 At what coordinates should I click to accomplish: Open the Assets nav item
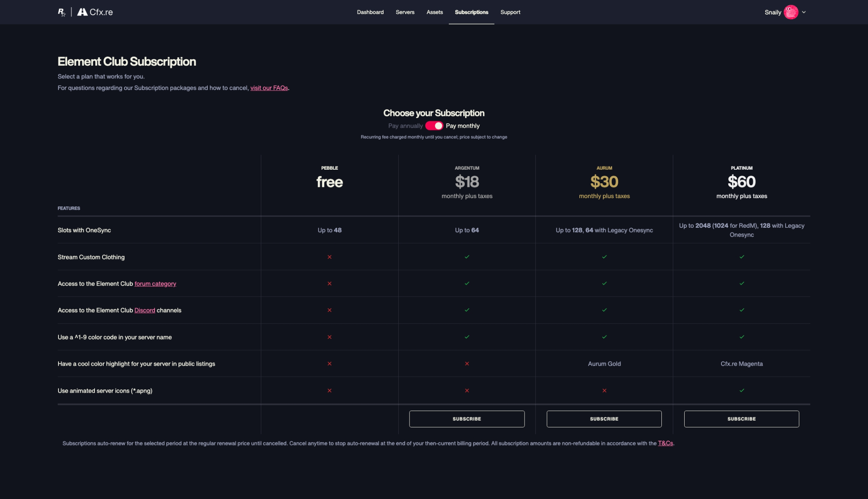click(x=434, y=12)
